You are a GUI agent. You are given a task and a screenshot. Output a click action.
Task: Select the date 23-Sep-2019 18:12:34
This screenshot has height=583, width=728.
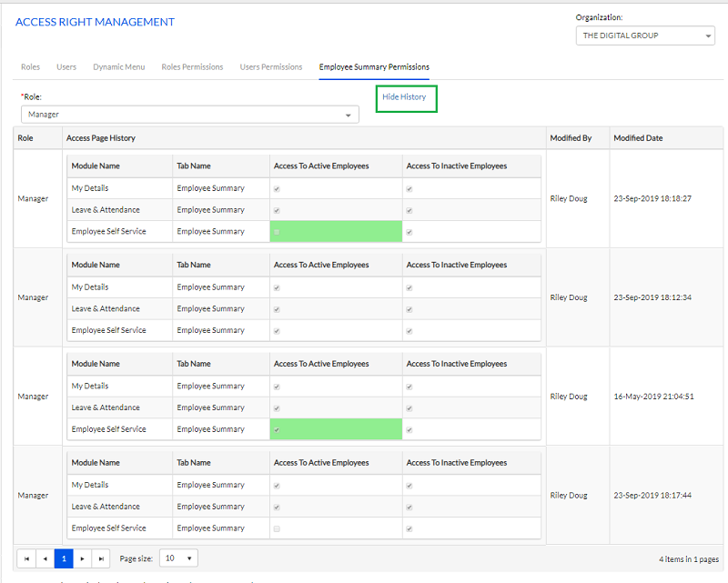click(x=652, y=297)
